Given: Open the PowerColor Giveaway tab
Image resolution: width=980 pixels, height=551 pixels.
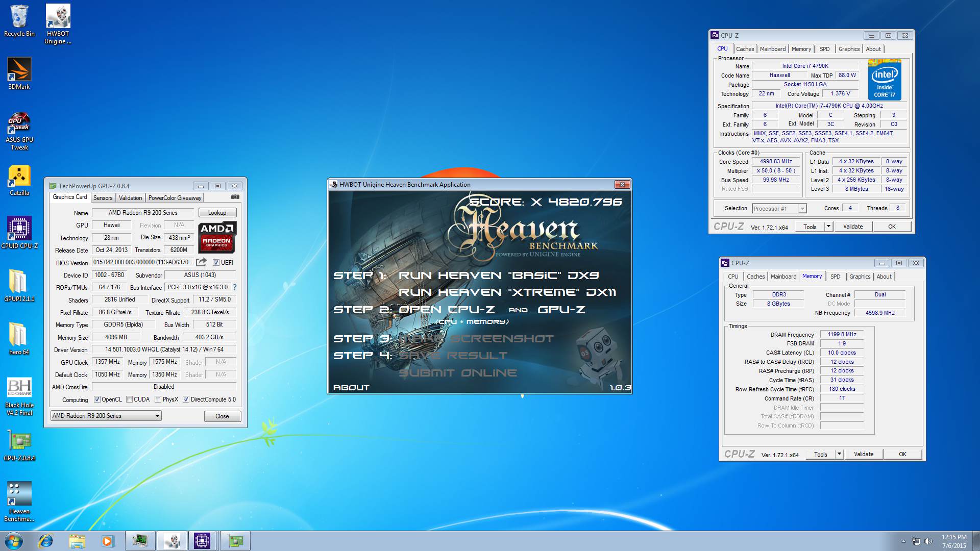Looking at the screenshot, I should [x=175, y=198].
